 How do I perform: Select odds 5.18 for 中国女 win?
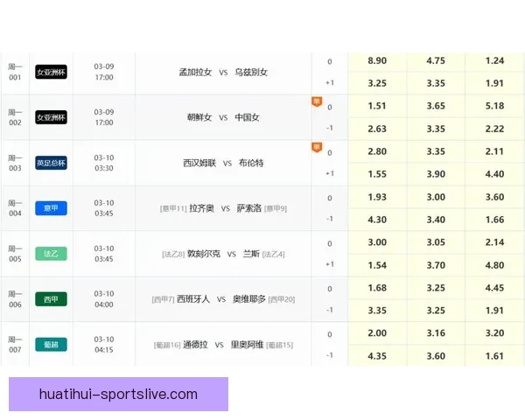494,106
